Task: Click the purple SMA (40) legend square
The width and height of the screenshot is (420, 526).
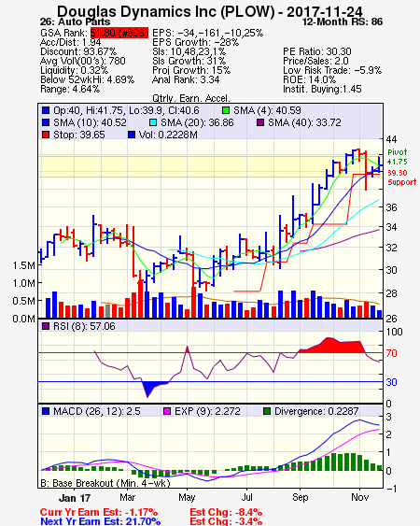Action: (260, 122)
